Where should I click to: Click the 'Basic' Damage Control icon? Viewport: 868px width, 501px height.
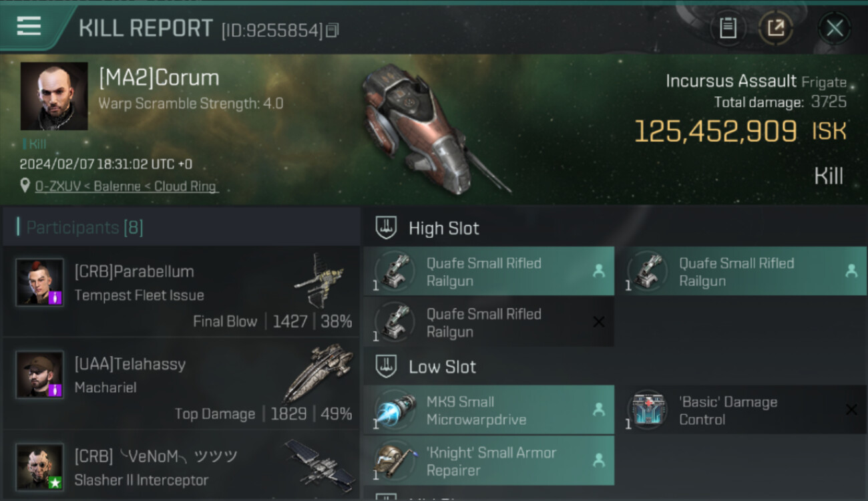[648, 409]
